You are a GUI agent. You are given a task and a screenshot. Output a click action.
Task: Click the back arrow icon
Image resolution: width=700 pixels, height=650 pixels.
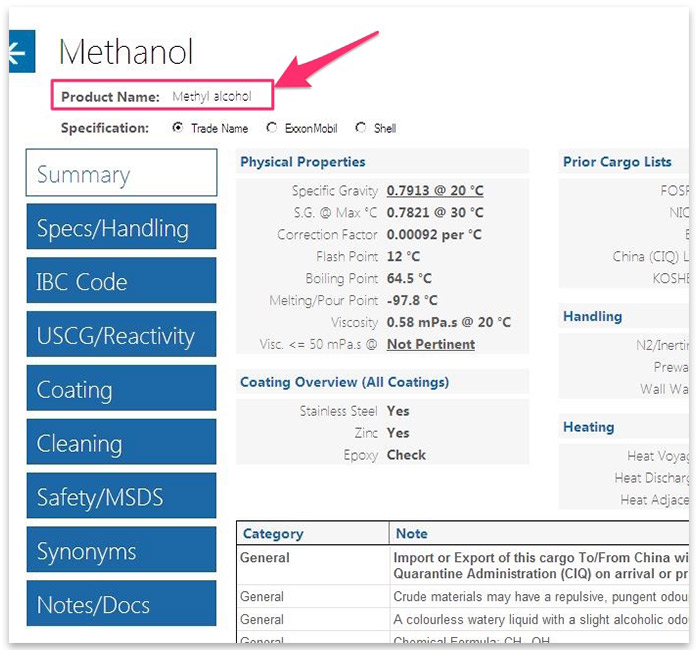point(18,53)
